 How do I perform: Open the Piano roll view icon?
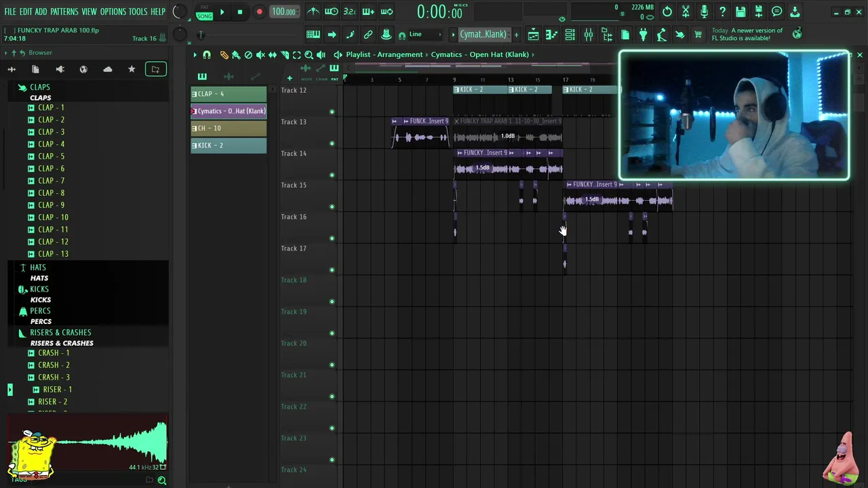tap(551, 35)
